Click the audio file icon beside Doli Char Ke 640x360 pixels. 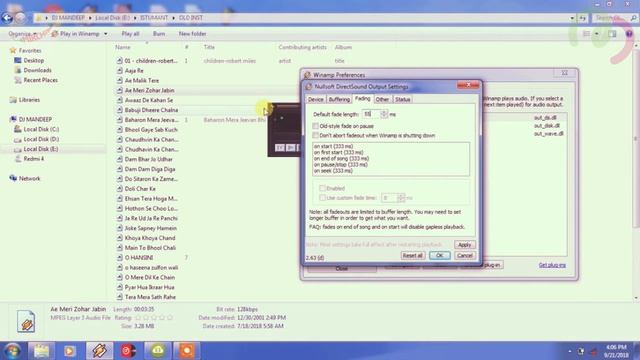[119, 189]
